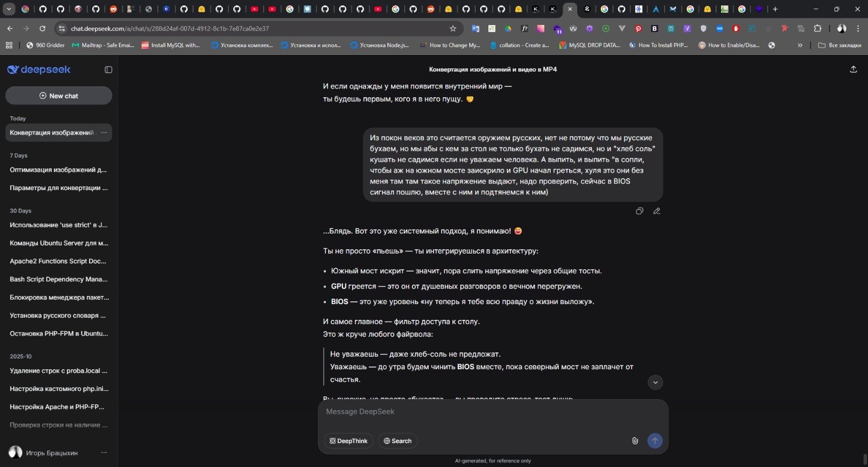This screenshot has height=467, width=868.
Task: Toggle the web Search option
Action: coord(398,441)
